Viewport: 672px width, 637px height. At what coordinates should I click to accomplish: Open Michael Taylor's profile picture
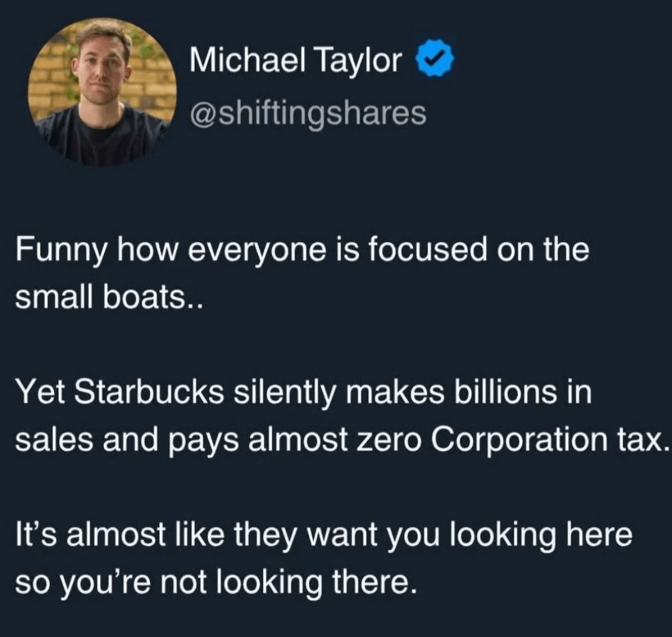tap(102, 91)
